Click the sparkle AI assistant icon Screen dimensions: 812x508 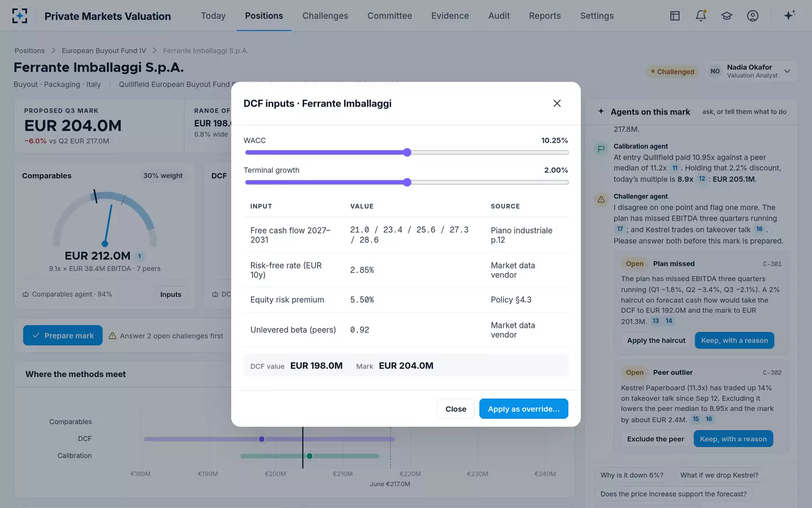pyautogui.click(x=789, y=15)
